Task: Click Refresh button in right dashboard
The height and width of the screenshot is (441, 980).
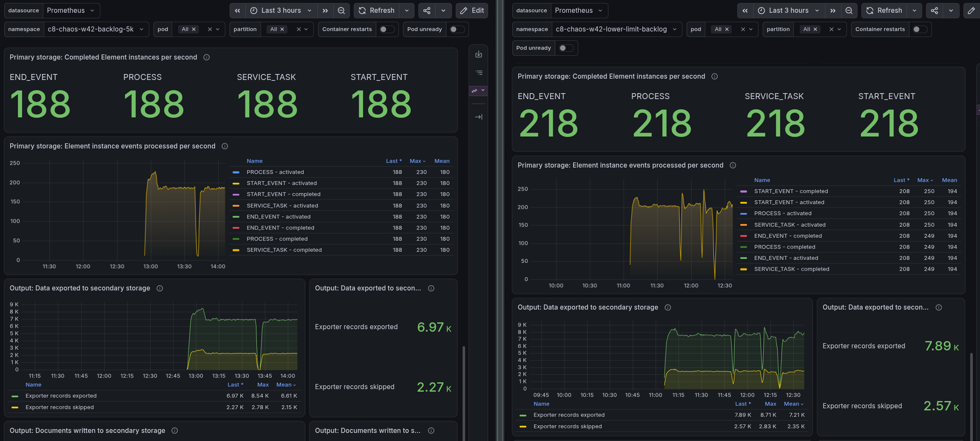Action: click(x=884, y=11)
